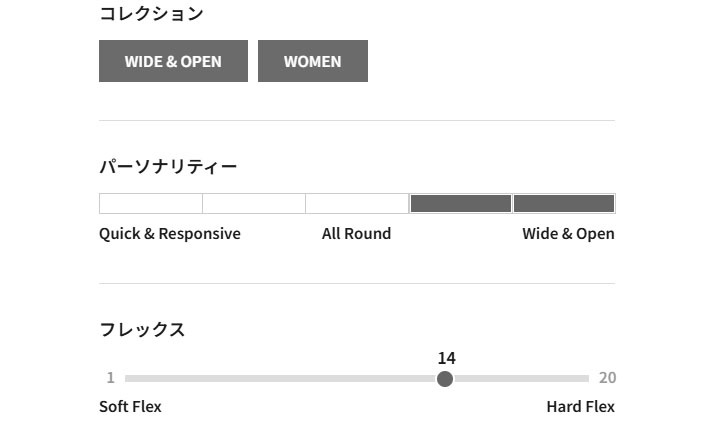
Task: Click the flex slider handle
Action: (445, 379)
